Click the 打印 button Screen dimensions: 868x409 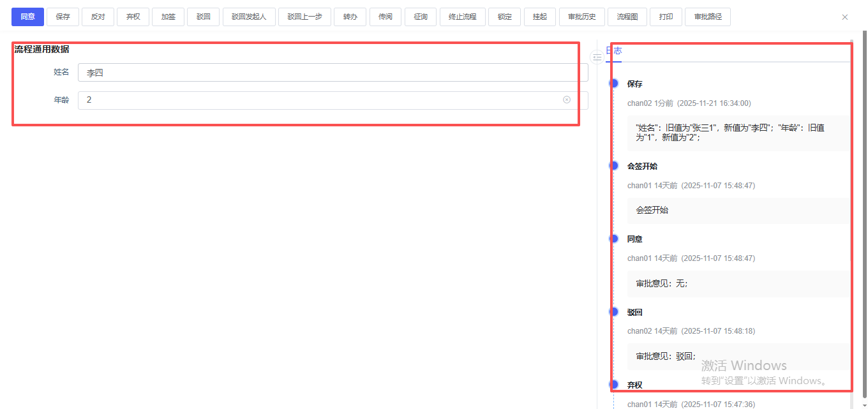666,17
